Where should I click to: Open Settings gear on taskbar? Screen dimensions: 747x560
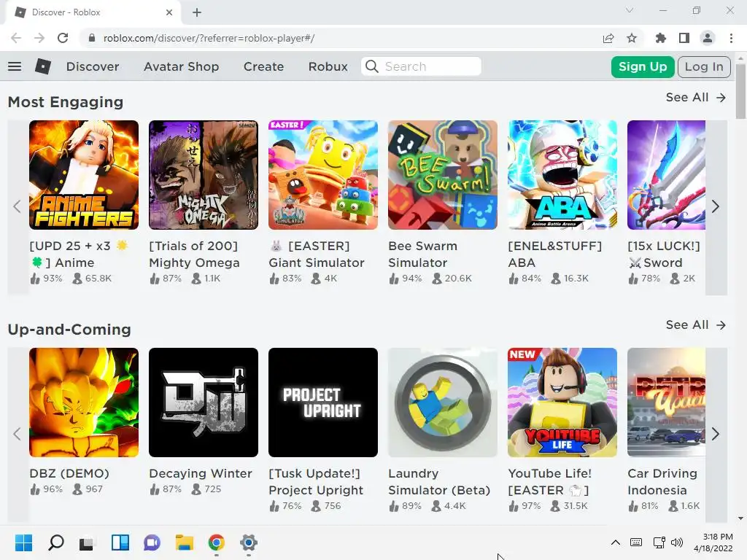(x=248, y=542)
